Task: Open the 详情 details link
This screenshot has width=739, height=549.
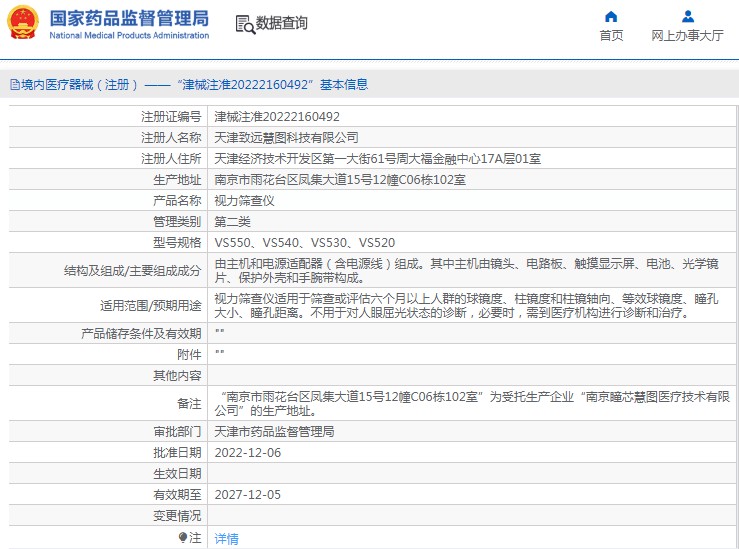Action: click(227, 539)
